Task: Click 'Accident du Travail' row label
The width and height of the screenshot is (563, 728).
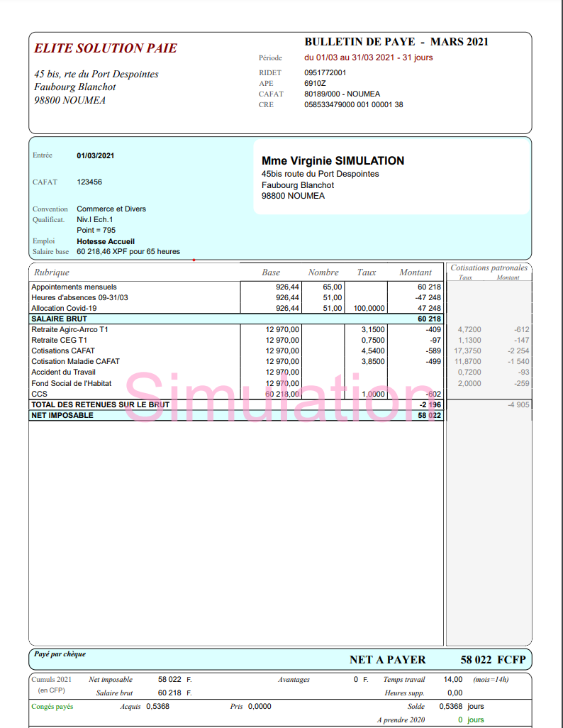Action: pos(63,373)
